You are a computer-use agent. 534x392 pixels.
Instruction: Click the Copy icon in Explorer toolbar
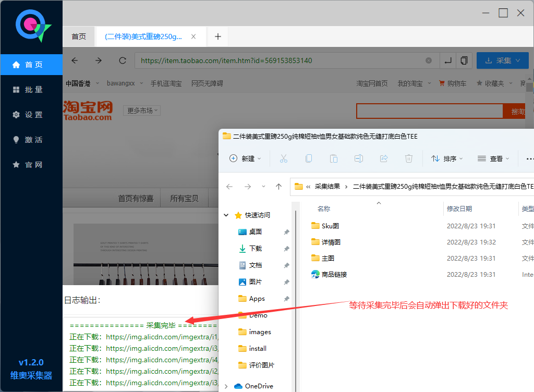coord(309,158)
